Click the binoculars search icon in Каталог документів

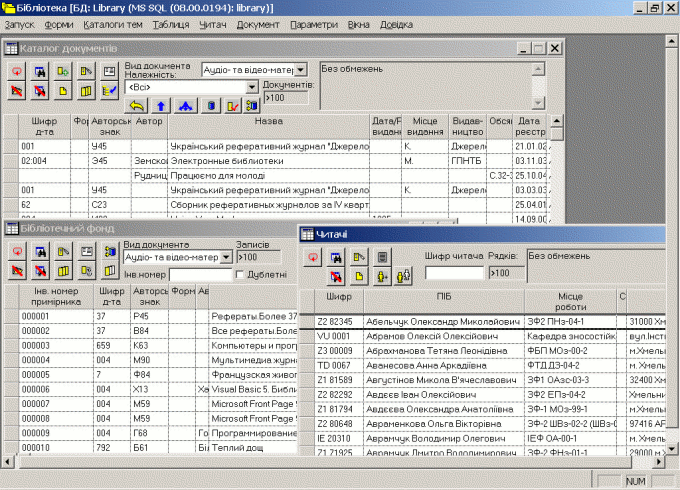(x=40, y=71)
